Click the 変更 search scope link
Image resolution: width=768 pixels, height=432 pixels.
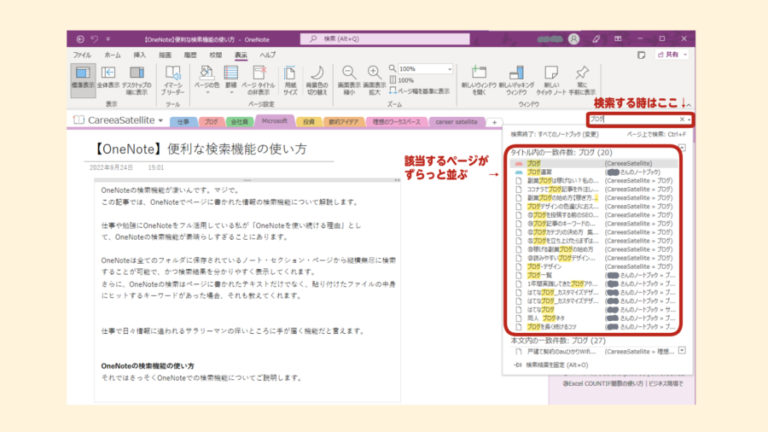590,134
